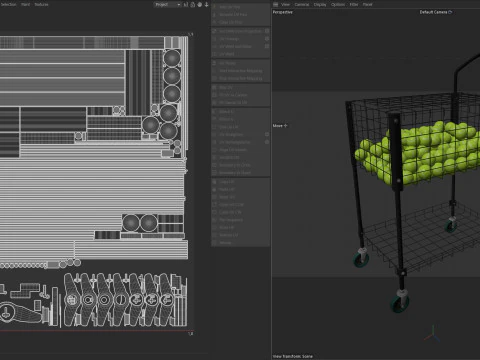Screen dimensions: 480x360
Task: Click the Add UV Pins command
Action: 241,7
